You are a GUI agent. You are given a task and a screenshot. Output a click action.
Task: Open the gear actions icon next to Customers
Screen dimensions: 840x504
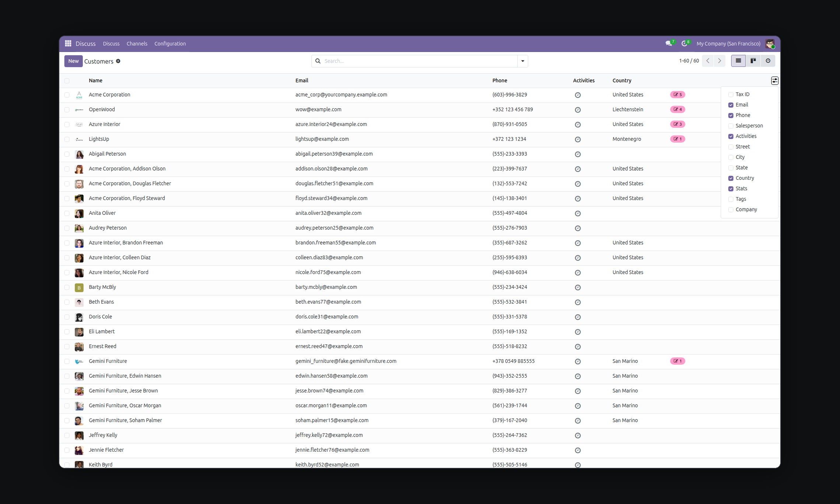point(118,61)
